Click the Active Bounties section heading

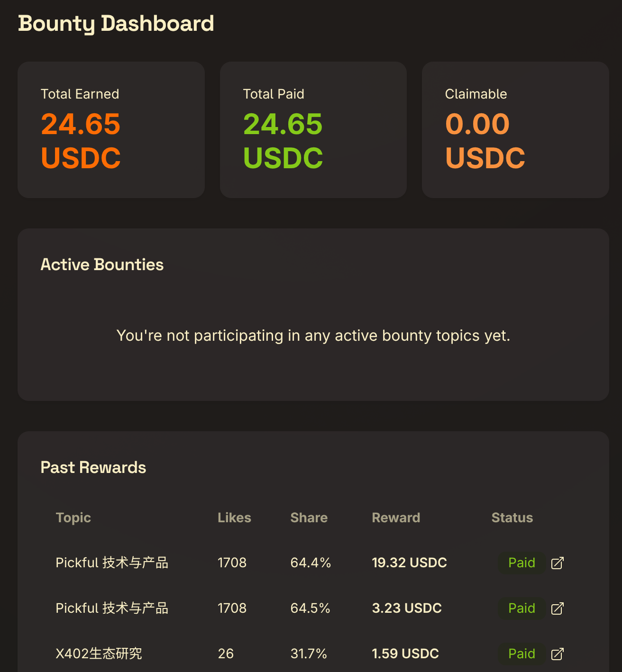102,264
